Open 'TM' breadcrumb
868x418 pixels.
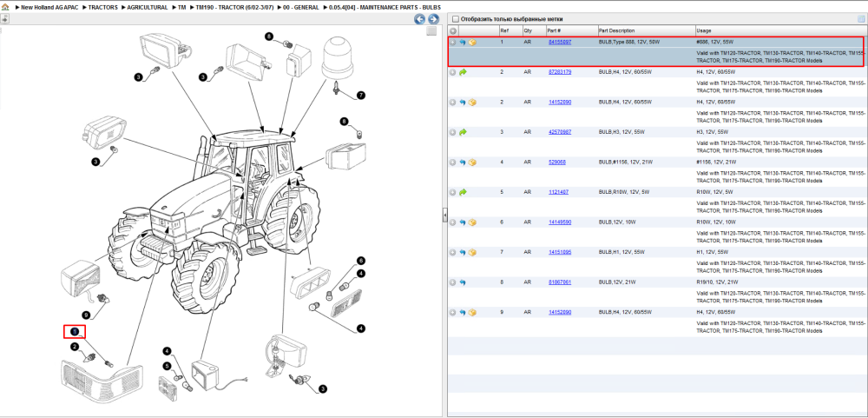(x=181, y=8)
